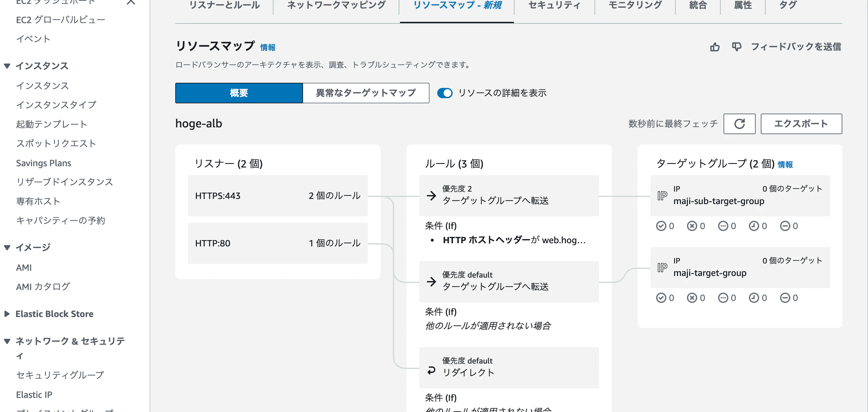Click the redirect icon in the default rule
Viewport: 868px width, 412px height.
(x=431, y=370)
